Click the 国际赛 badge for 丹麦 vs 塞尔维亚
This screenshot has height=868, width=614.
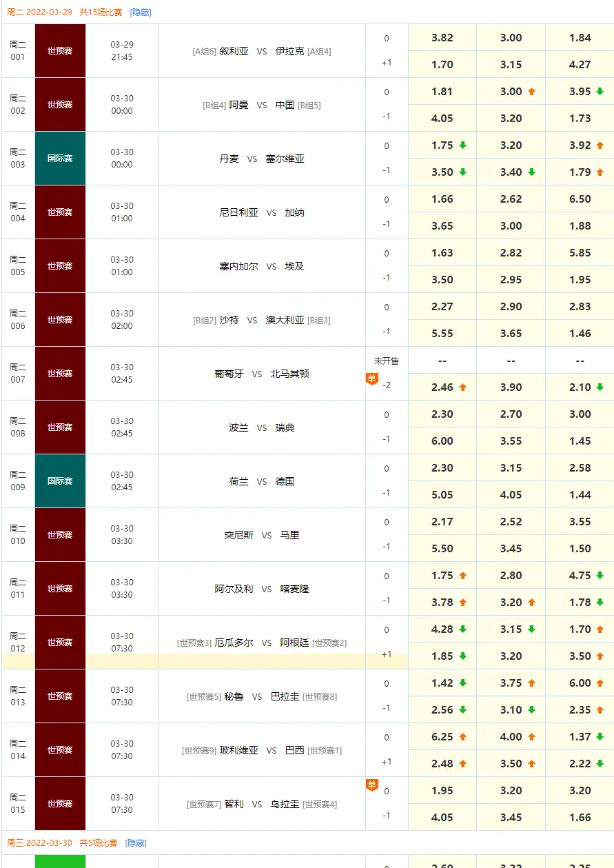[x=60, y=159]
